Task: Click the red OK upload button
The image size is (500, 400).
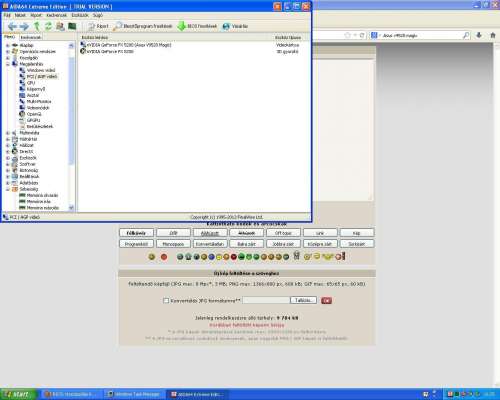Action: [326, 301]
